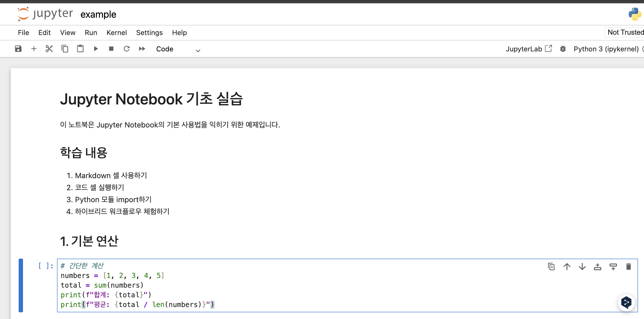Click the Jupyter logo
This screenshot has width=644, height=319.
point(45,14)
